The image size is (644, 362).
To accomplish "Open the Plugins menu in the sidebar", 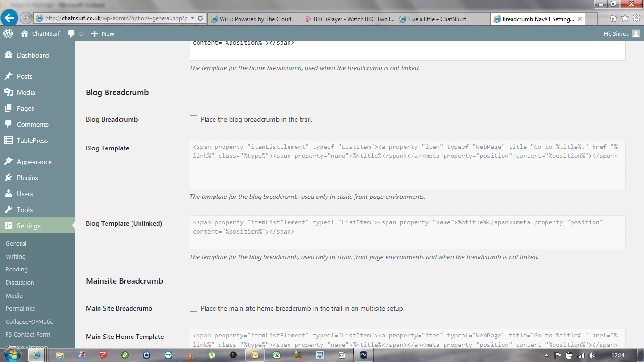I will pyautogui.click(x=27, y=178).
